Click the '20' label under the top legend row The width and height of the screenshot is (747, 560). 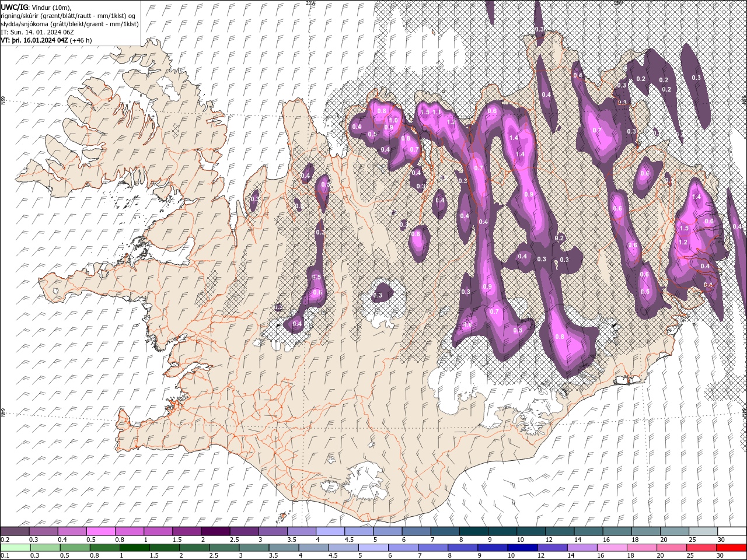tap(664, 540)
